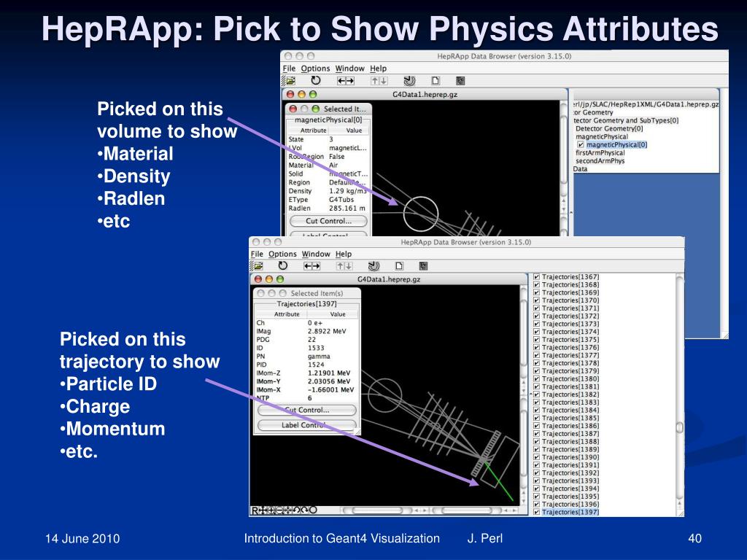The height and width of the screenshot is (560, 747).
Task: Click Cut Control button in Trajectories[1397] panel
Action: click(x=307, y=410)
